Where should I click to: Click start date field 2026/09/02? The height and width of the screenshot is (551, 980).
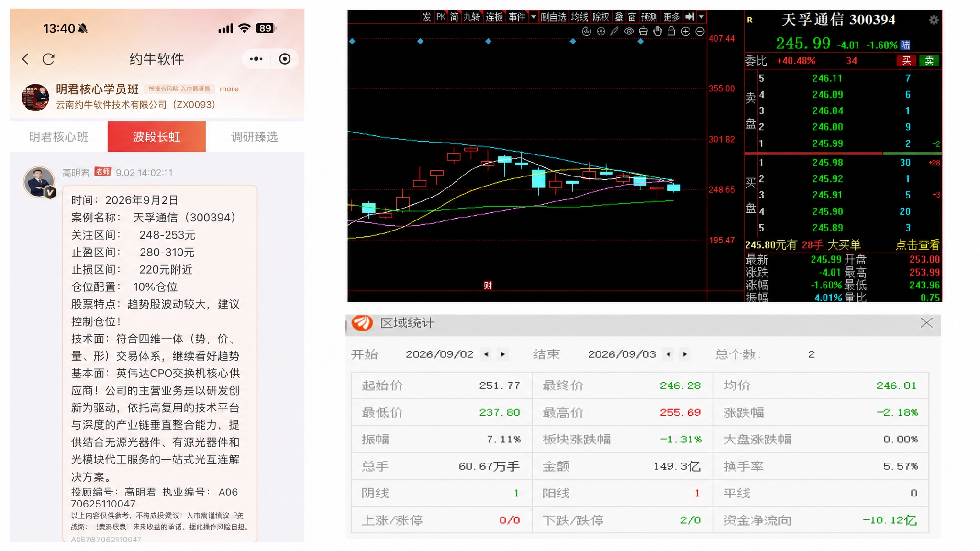pyautogui.click(x=439, y=354)
